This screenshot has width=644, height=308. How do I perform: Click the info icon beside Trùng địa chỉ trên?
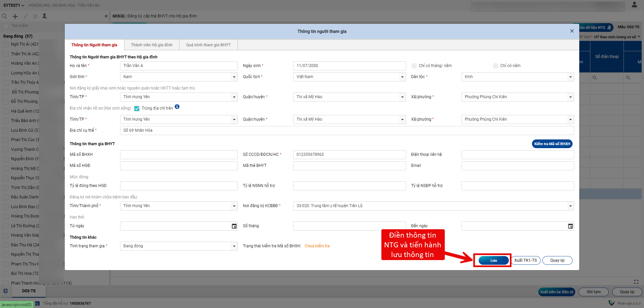177,107
